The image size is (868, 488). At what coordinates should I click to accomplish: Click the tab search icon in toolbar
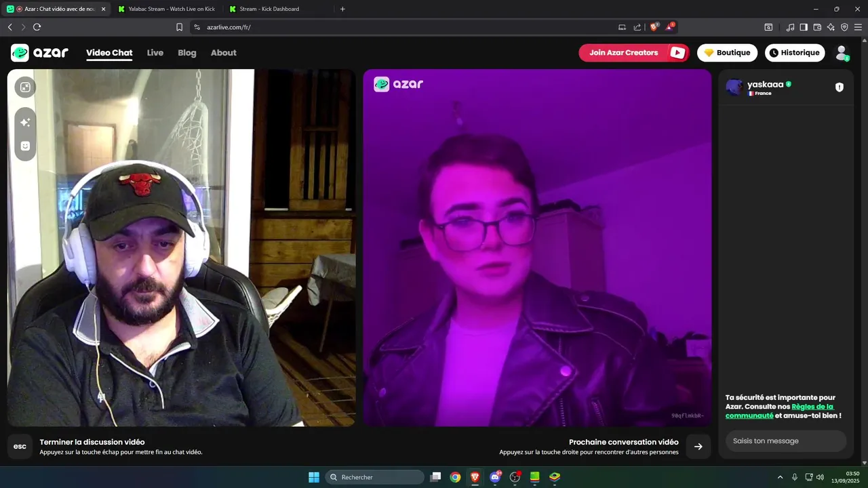(x=768, y=27)
